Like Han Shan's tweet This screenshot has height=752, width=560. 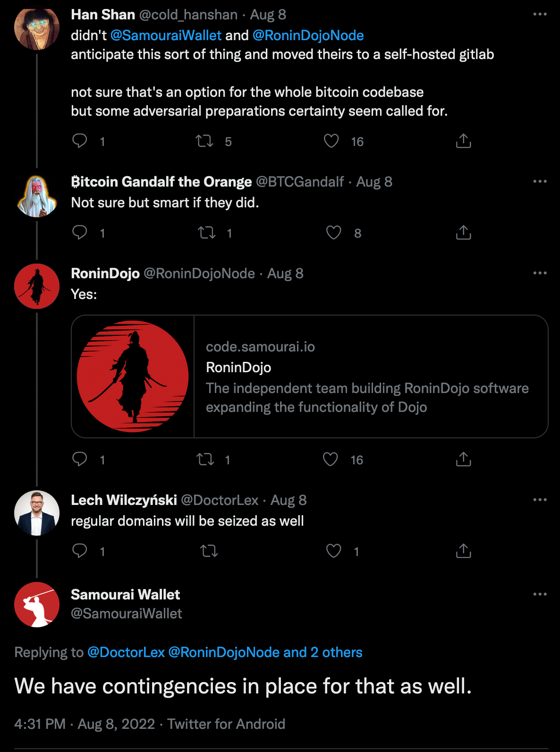click(x=331, y=141)
